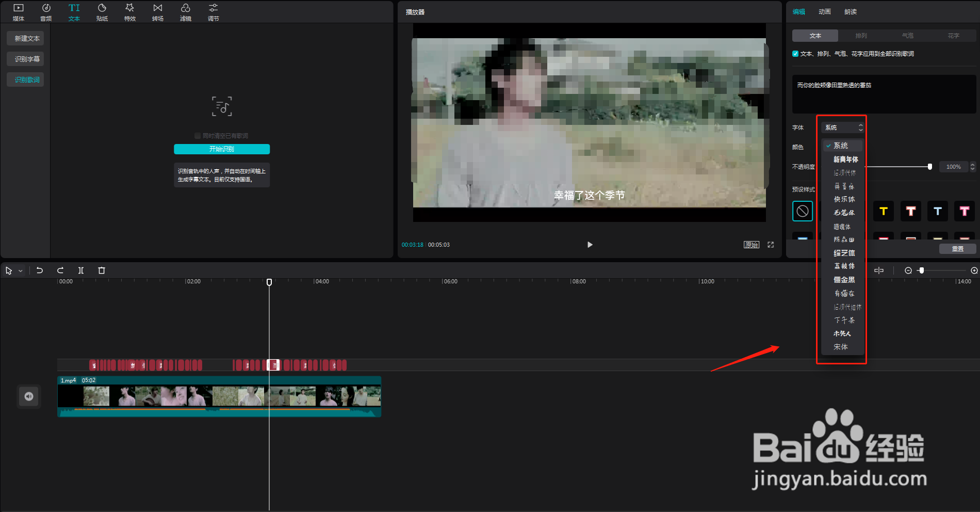
Task: Mute the video track speaker icon
Action: pos(29,396)
